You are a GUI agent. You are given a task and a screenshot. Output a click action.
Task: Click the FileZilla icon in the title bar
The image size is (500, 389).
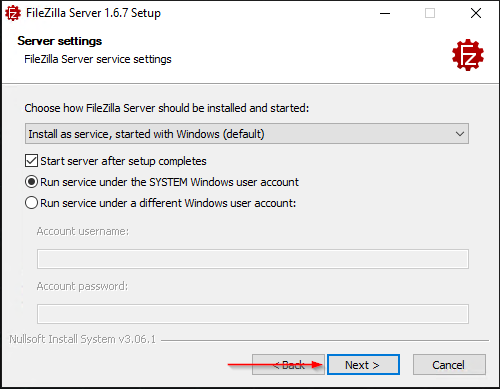(x=13, y=13)
